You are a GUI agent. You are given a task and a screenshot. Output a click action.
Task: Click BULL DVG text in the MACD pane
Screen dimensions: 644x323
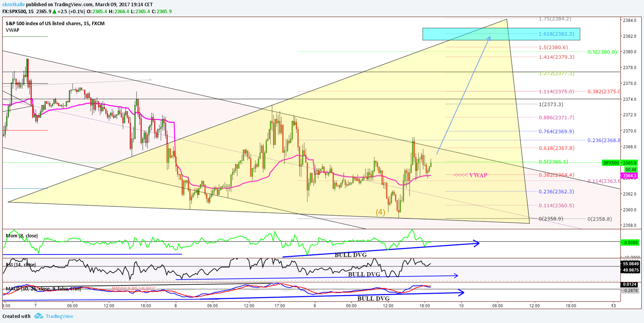pos(373,298)
